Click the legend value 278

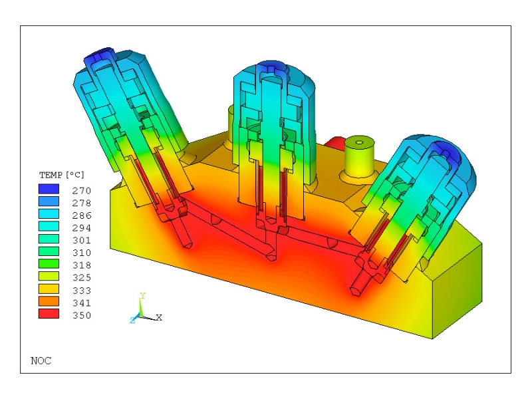click(82, 203)
